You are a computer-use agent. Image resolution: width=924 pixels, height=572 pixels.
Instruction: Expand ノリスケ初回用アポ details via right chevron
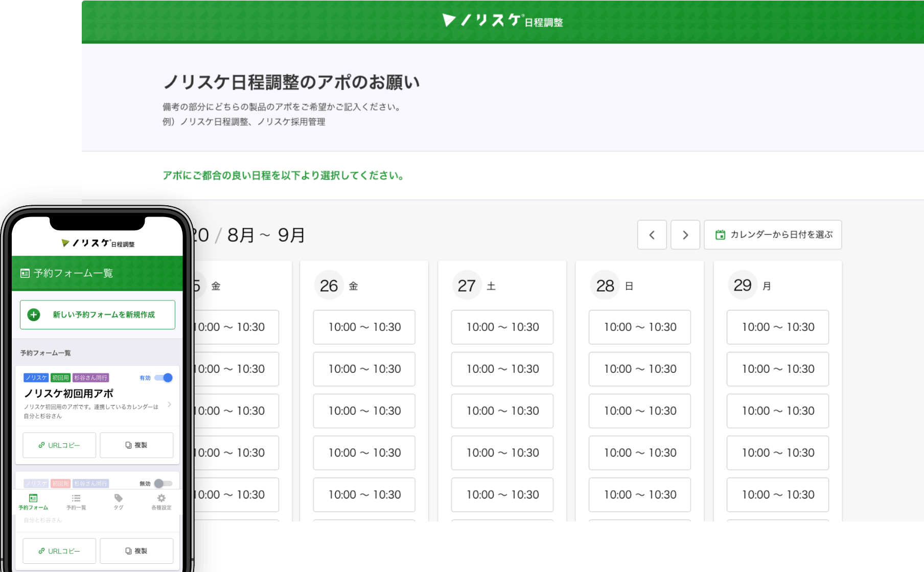tap(170, 404)
